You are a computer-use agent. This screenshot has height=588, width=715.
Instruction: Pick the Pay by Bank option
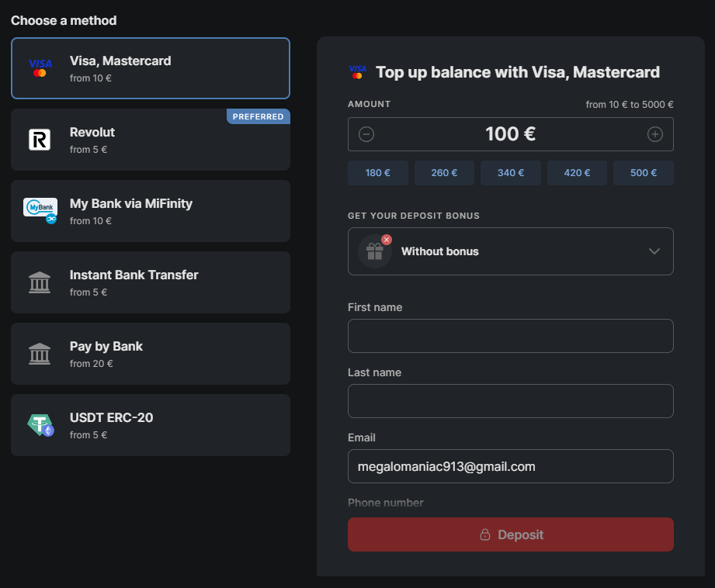151,354
